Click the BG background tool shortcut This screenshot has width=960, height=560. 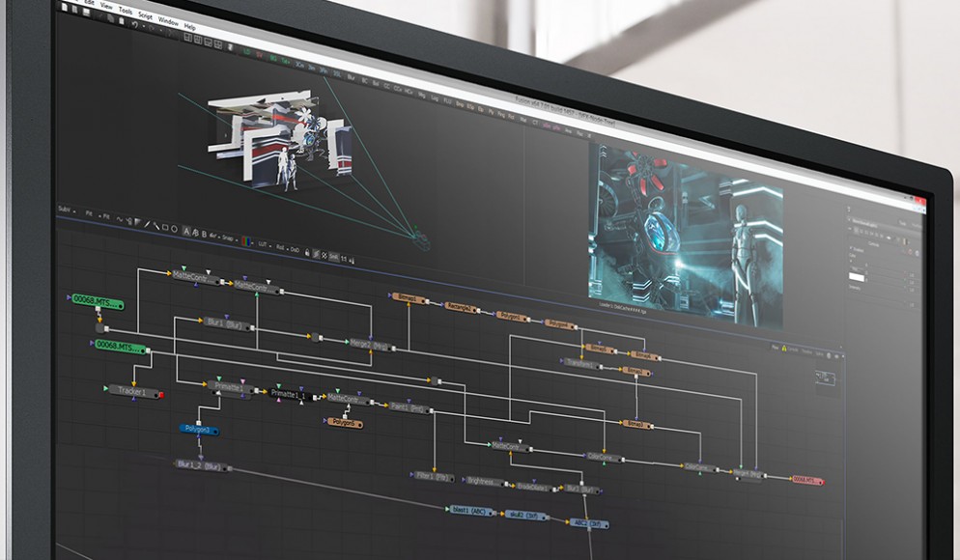(273, 58)
